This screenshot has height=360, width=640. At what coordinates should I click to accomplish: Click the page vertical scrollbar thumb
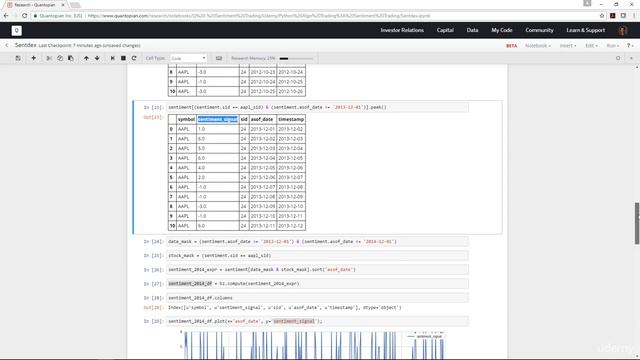[637, 223]
